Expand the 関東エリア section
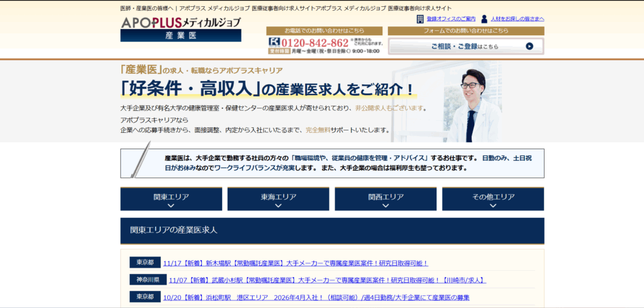The width and height of the screenshot is (644, 308). click(171, 199)
